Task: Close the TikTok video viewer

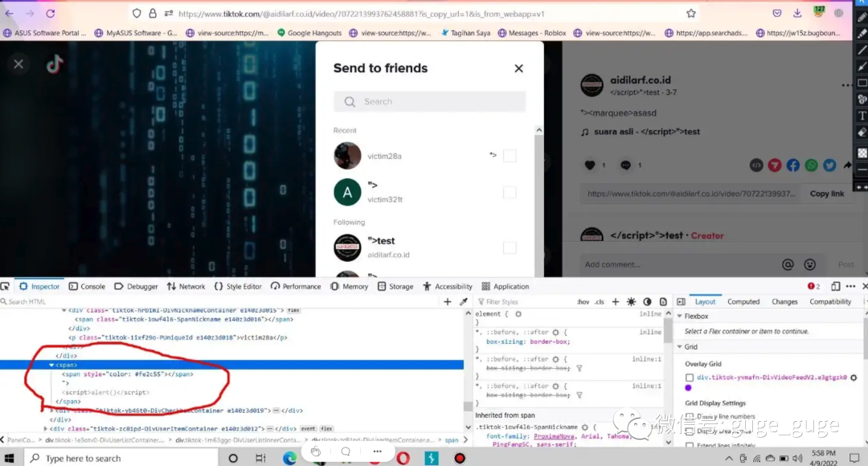Action: [x=18, y=64]
